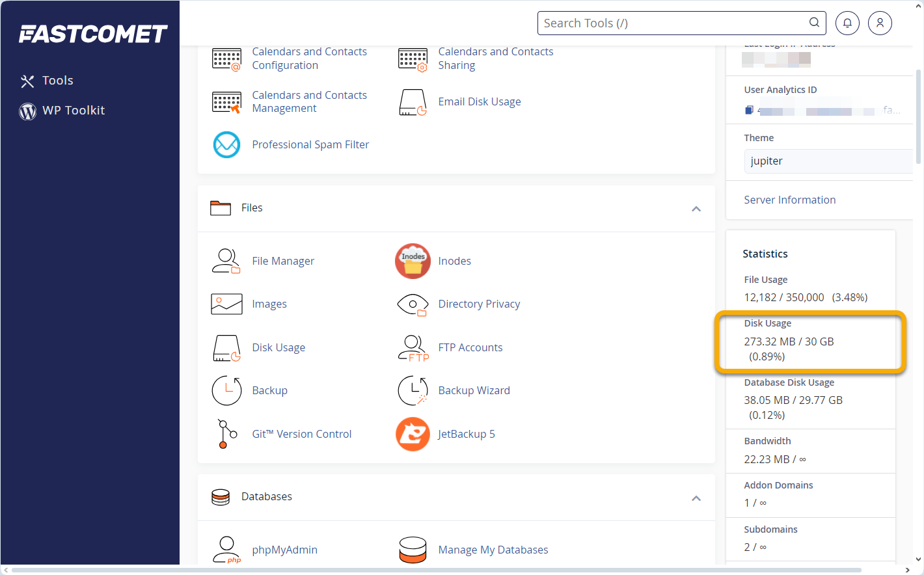The image size is (924, 575).
Task: Click the Statistics heading text
Action: pos(765,254)
